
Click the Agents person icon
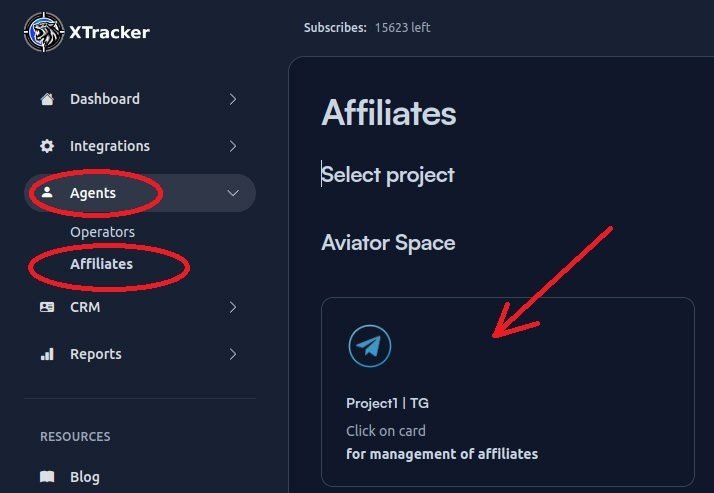[x=47, y=193]
